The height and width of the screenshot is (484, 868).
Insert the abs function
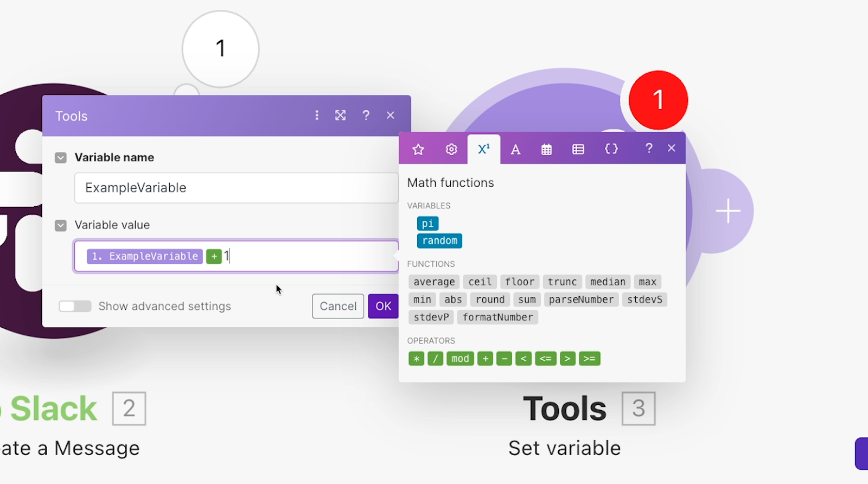click(x=453, y=300)
